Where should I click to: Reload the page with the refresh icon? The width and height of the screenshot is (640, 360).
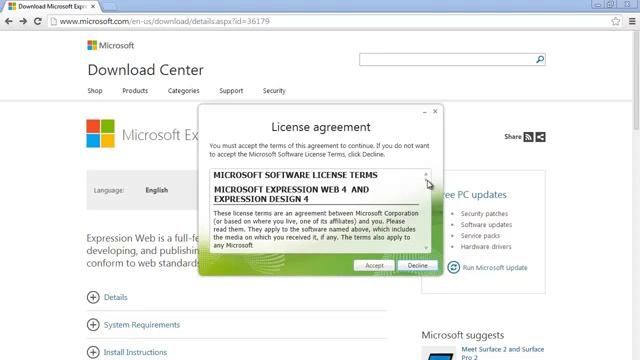click(38, 21)
